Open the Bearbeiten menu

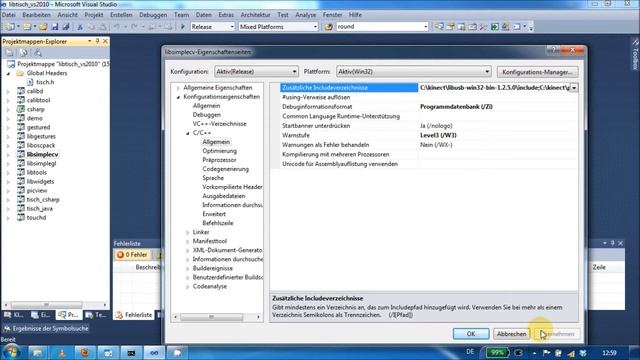37,15
